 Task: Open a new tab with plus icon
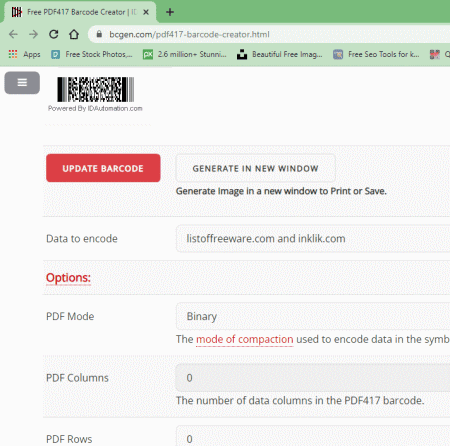coord(170,12)
